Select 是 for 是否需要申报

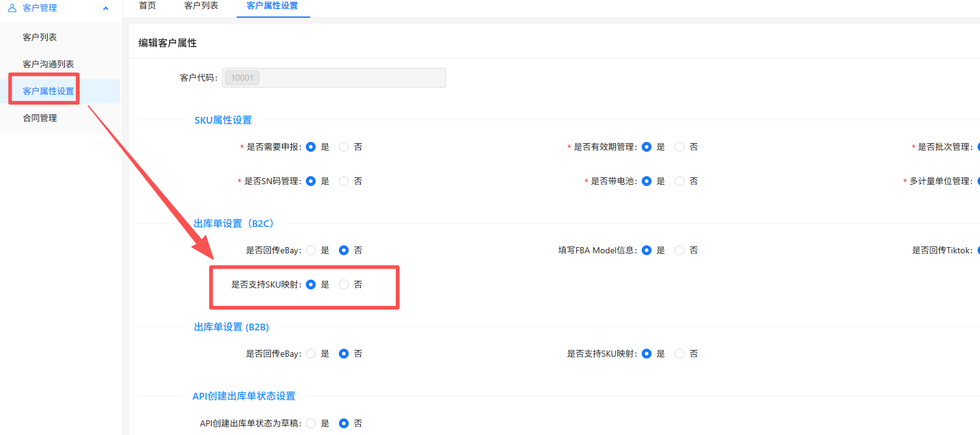(311, 147)
